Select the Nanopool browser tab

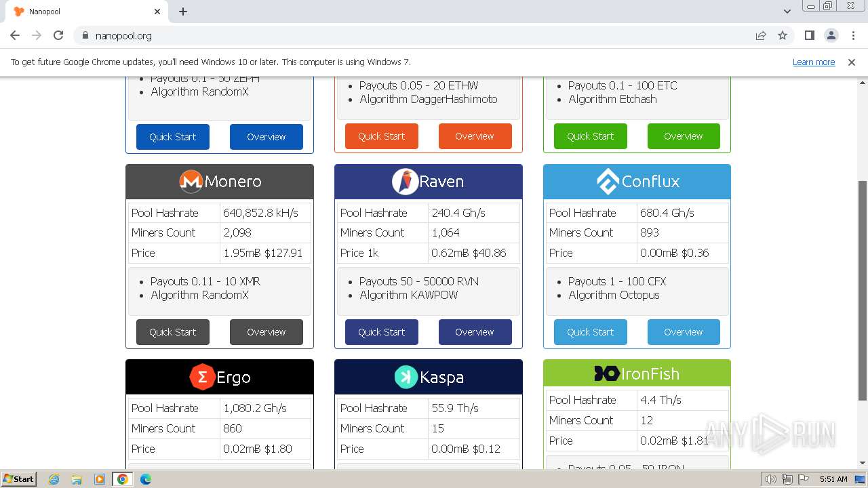click(87, 12)
